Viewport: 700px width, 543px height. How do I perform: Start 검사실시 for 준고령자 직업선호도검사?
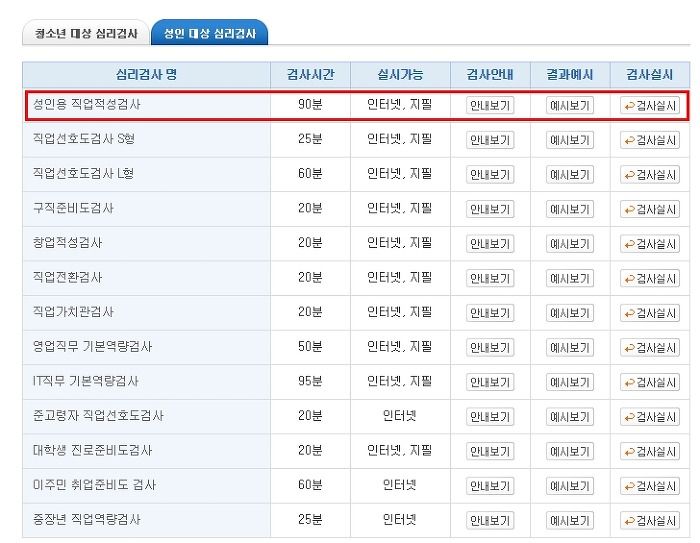pos(650,417)
